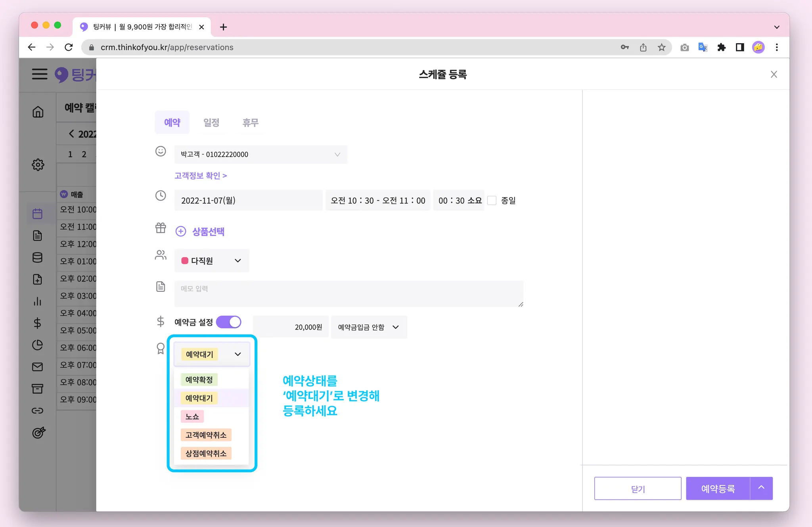Select 예약확정 status option in list

(199, 380)
